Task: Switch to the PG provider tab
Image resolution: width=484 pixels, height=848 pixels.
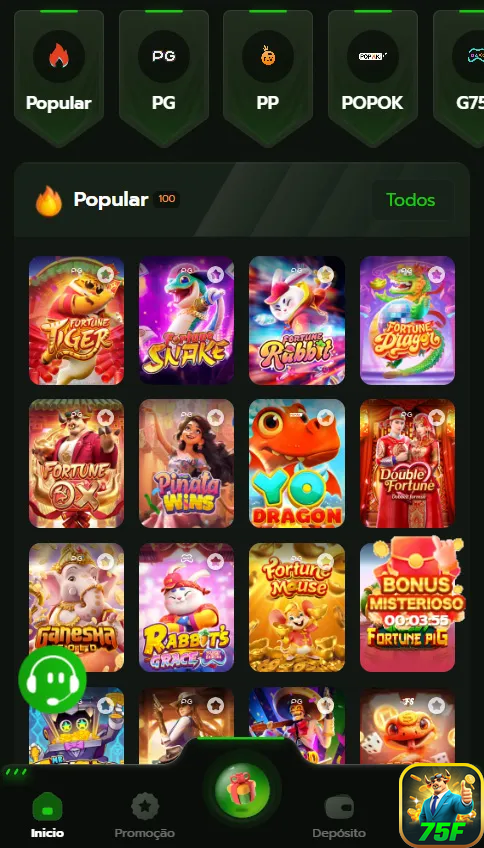Action: click(163, 76)
